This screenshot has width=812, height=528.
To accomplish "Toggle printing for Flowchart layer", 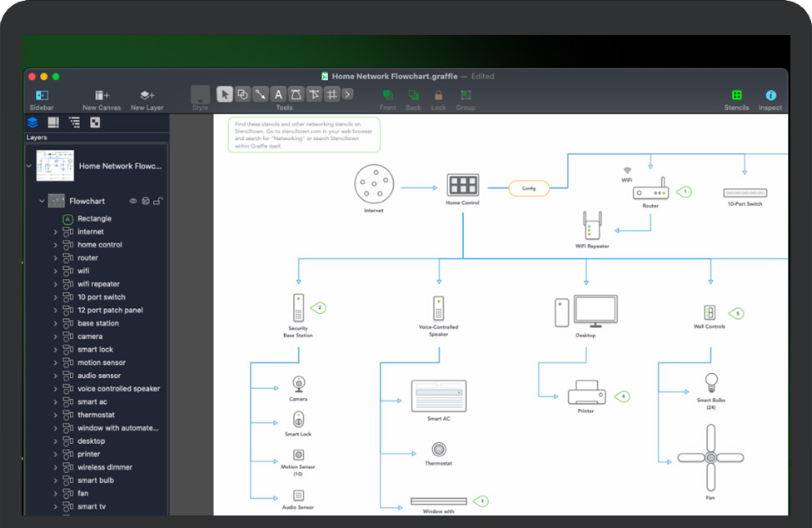I will point(145,201).
